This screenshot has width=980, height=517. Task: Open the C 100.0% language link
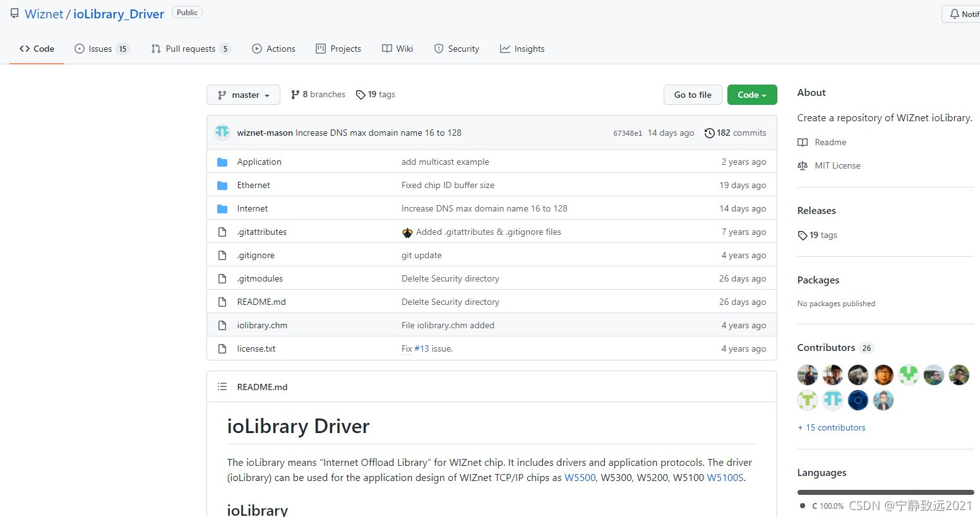click(822, 506)
